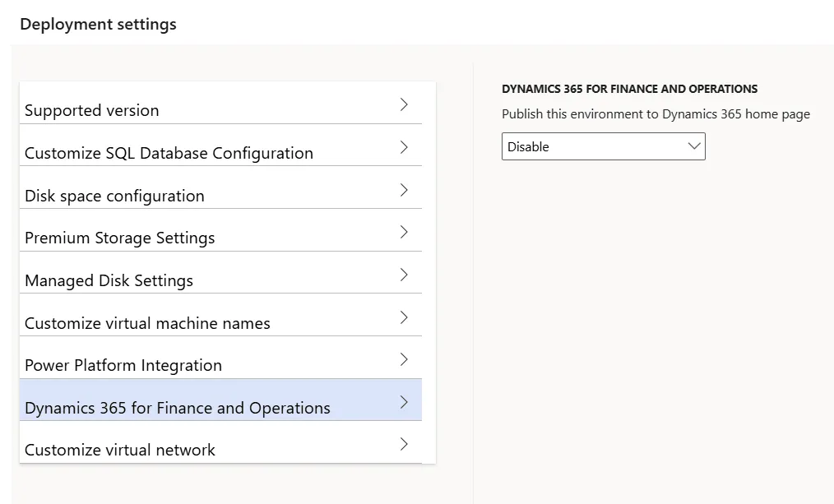Click chevron next to Supported version
Image resolution: width=834 pixels, height=504 pixels.
(404, 104)
